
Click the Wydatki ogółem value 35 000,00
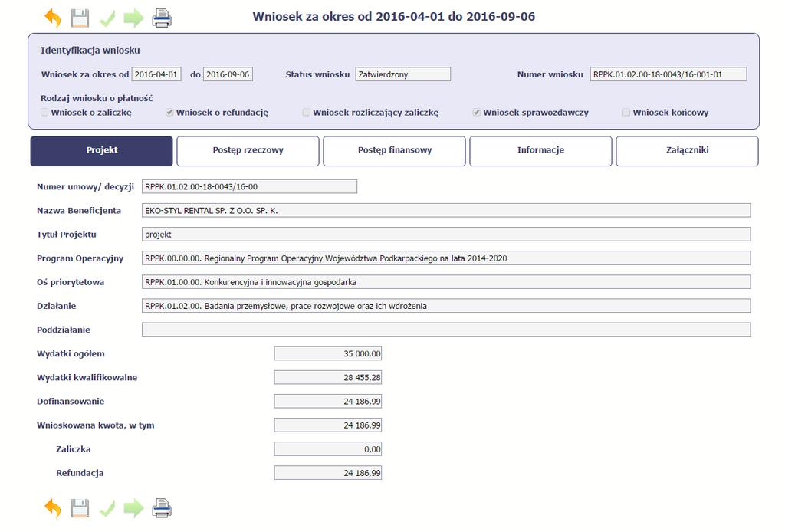(328, 353)
